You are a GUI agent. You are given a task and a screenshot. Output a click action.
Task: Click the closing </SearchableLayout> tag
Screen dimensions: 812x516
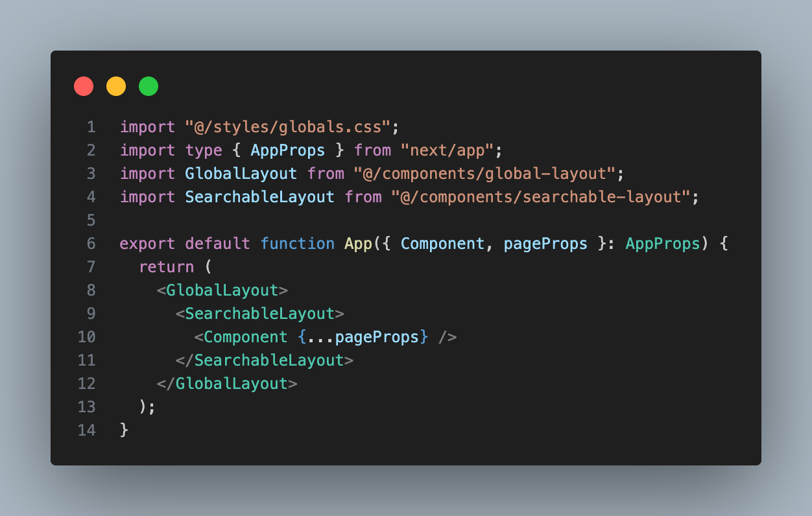(x=264, y=360)
